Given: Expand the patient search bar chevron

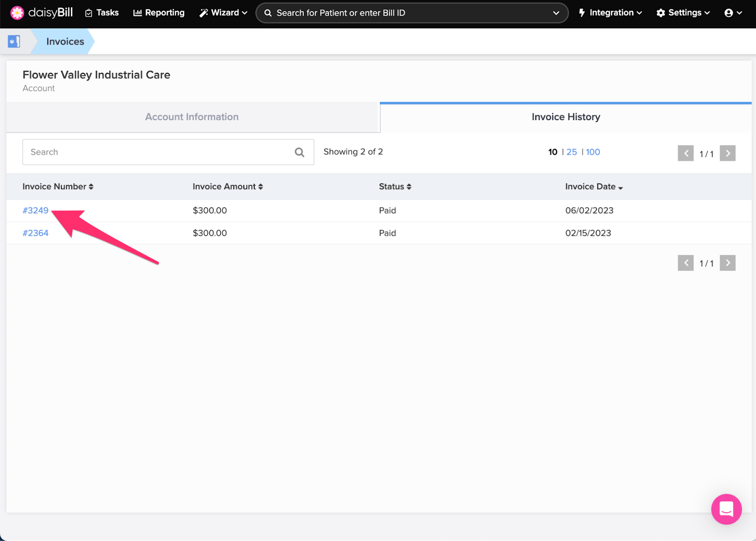Looking at the screenshot, I should [x=556, y=13].
